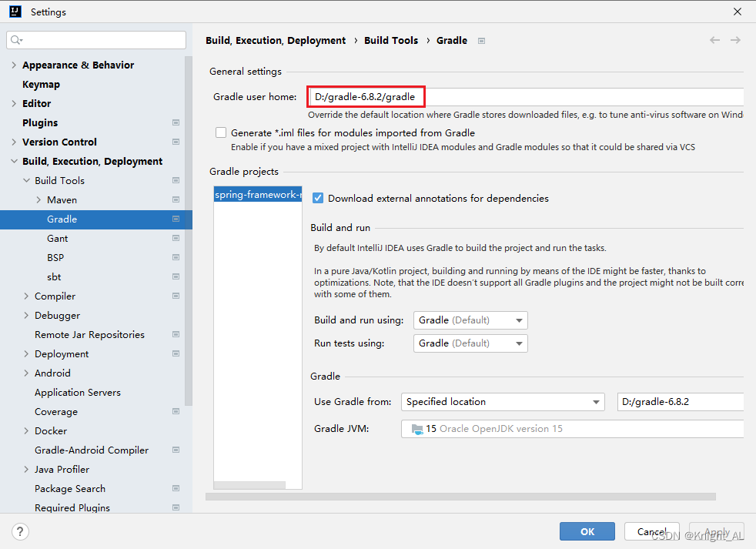Click project-level icon next to Plugins
The height and width of the screenshot is (549, 756).
click(176, 122)
